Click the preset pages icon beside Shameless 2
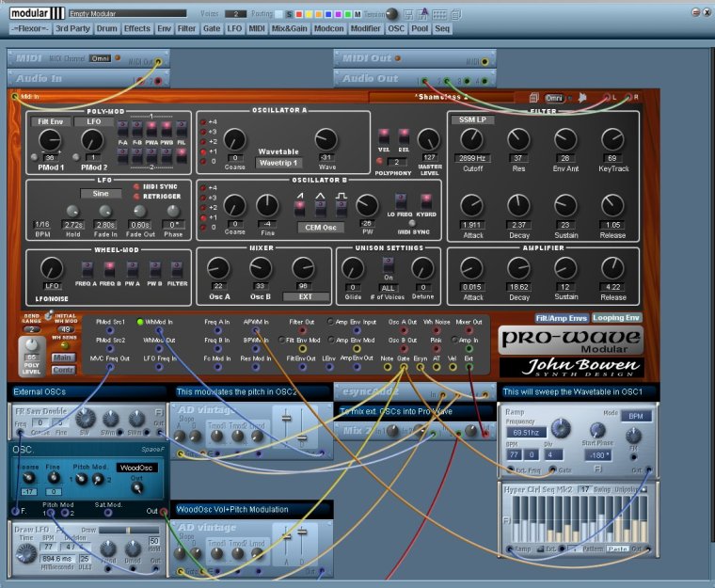Screen dimensions: 715x588 (x=533, y=98)
